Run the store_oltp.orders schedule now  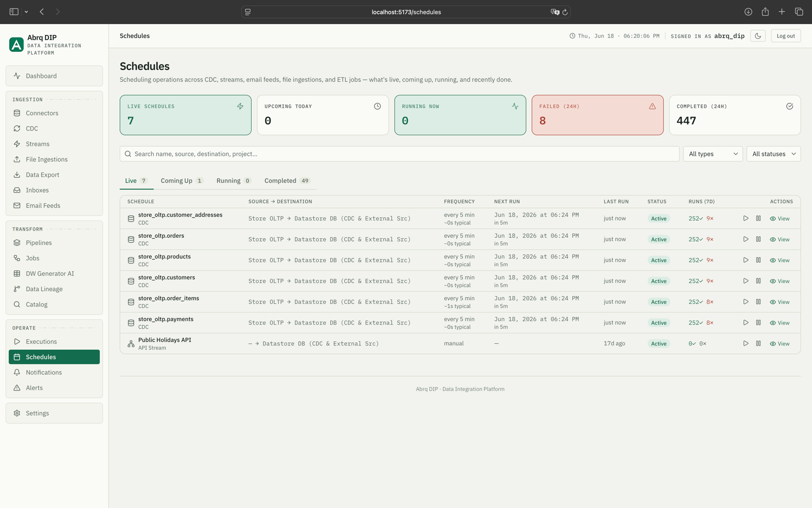click(746, 239)
